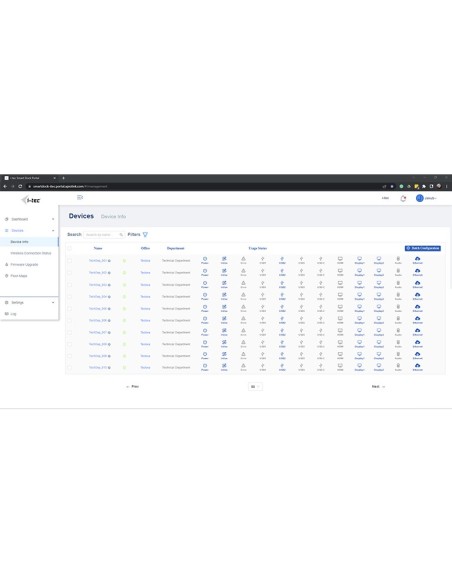Tick the checkbox for the TechDep_005 row
The height and width of the screenshot is (584, 452).
tap(70, 308)
